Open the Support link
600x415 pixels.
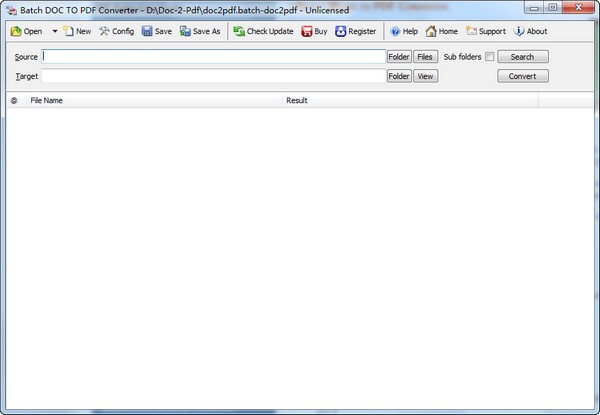pyautogui.click(x=486, y=31)
